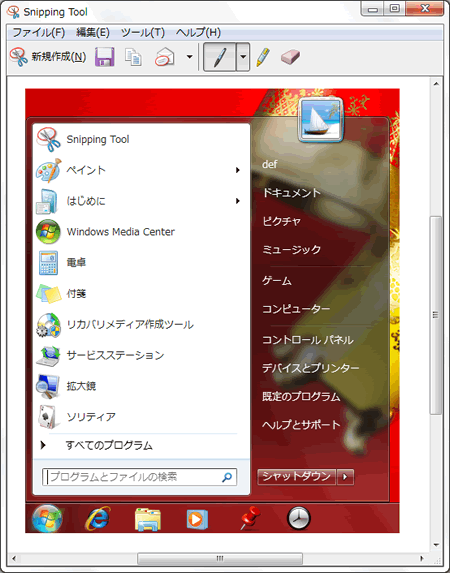The width and height of the screenshot is (450, 573).
Task: Click the はじめに icon
Action: point(48,201)
